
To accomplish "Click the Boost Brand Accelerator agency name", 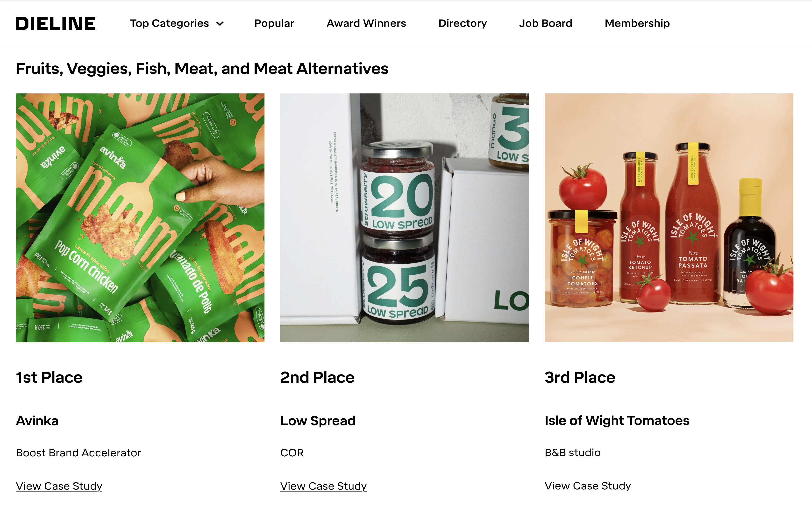I will tap(78, 453).
